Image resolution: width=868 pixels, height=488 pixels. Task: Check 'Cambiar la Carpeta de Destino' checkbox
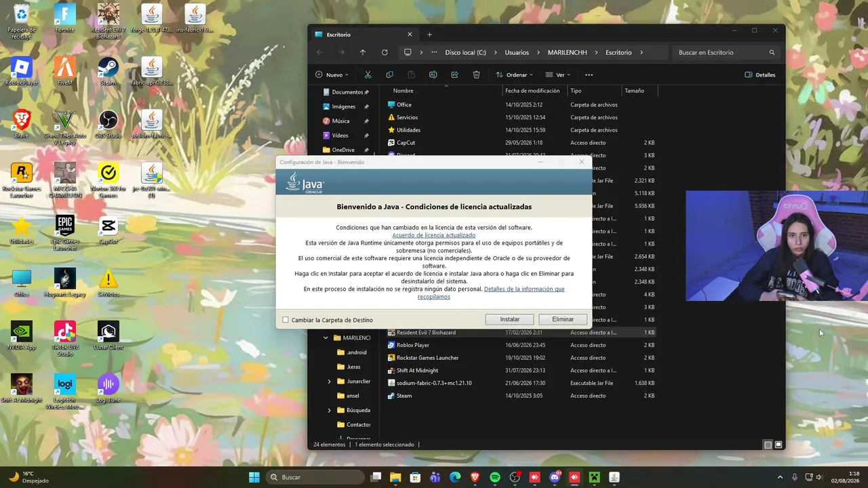pyautogui.click(x=285, y=320)
